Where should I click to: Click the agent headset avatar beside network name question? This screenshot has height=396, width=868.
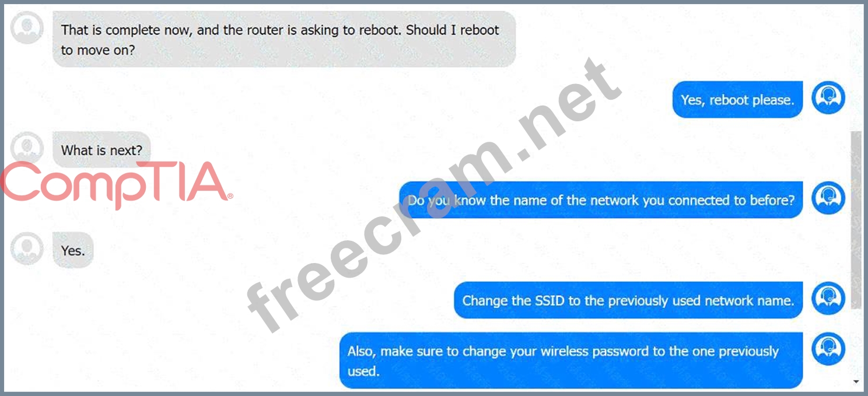pos(828,198)
